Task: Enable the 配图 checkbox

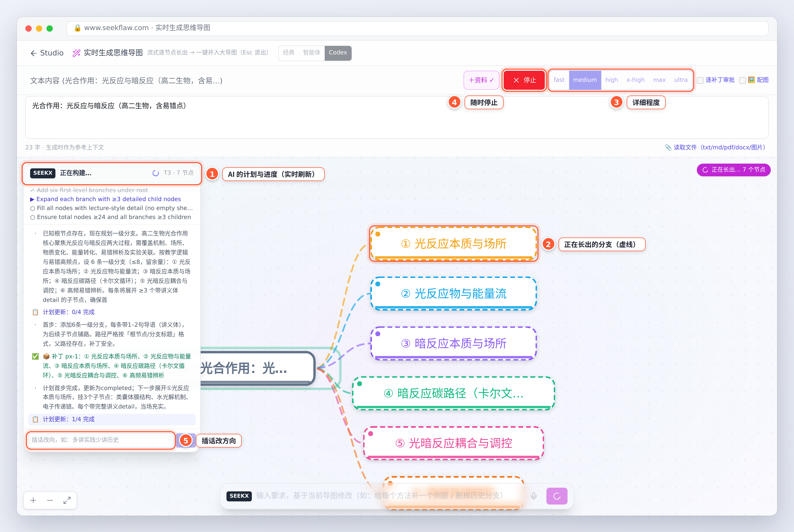Action: [x=743, y=80]
